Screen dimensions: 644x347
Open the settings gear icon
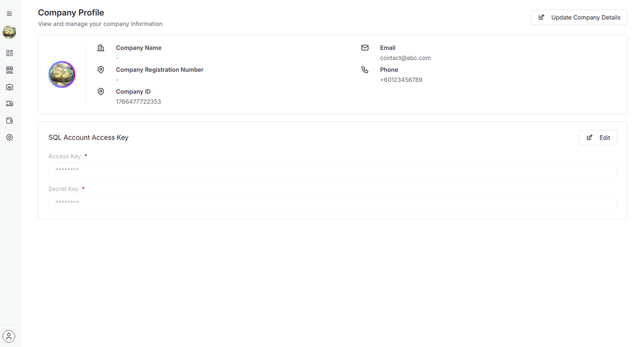tap(9, 137)
